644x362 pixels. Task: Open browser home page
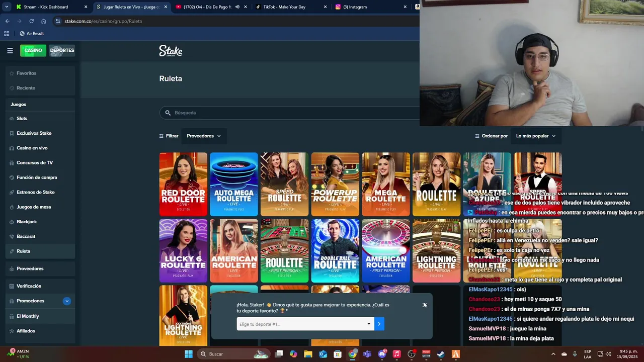pyautogui.click(x=43, y=21)
